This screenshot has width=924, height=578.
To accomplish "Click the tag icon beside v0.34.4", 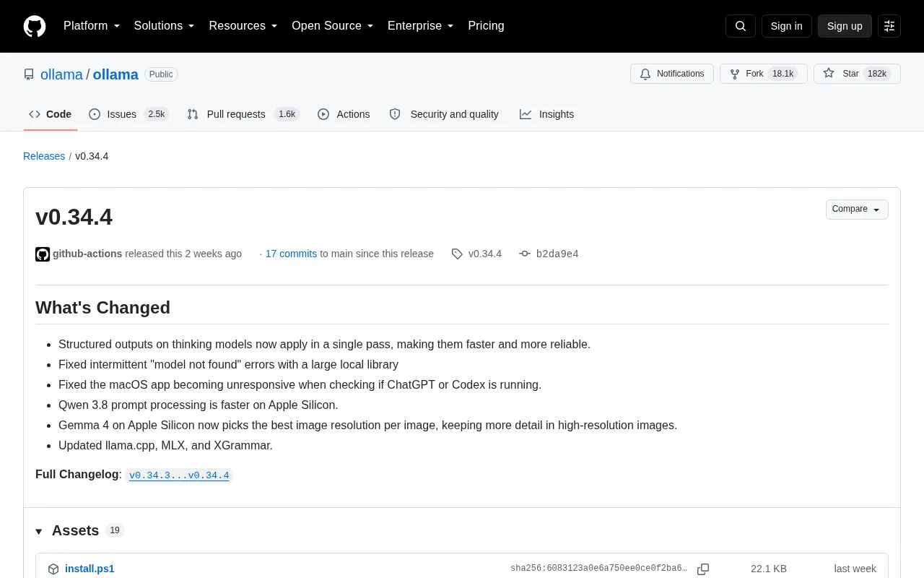I will (457, 254).
